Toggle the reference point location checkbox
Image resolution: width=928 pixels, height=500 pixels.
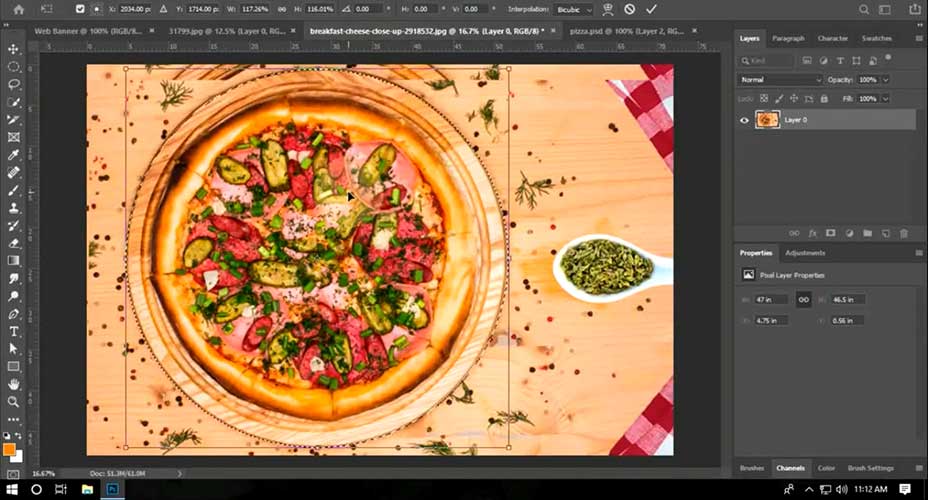[80, 9]
